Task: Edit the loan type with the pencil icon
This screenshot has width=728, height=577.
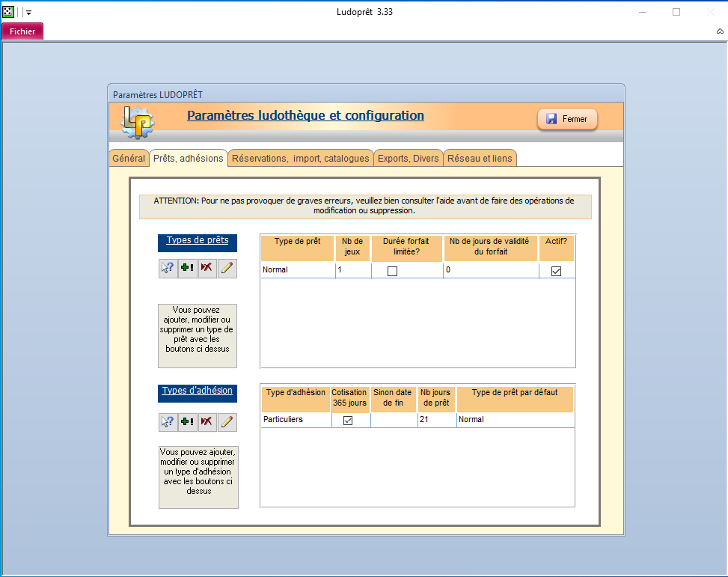Action: point(227,269)
